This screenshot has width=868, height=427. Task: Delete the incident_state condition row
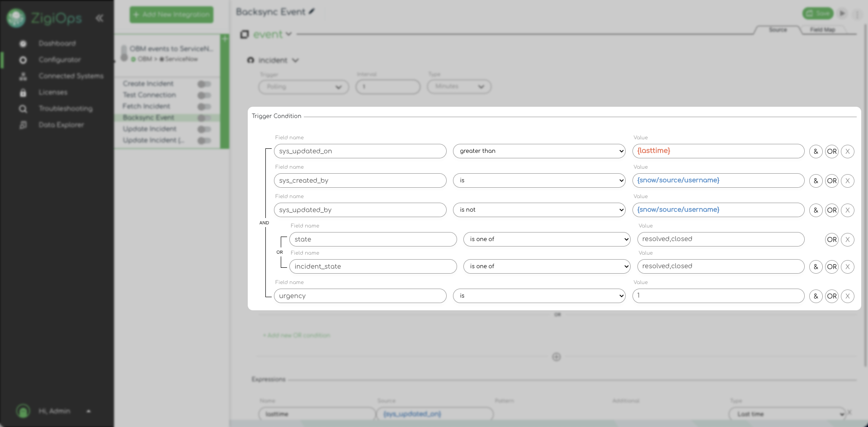(x=847, y=267)
